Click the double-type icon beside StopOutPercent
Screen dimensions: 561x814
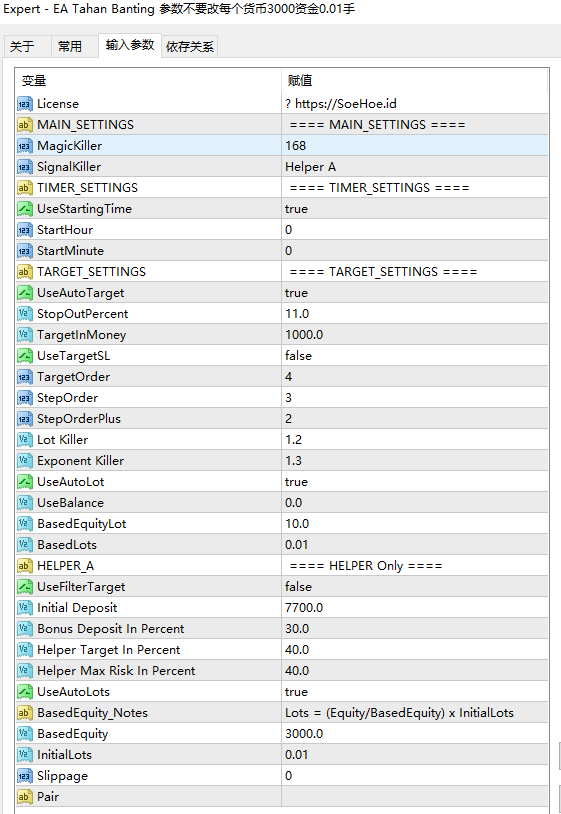(24, 314)
